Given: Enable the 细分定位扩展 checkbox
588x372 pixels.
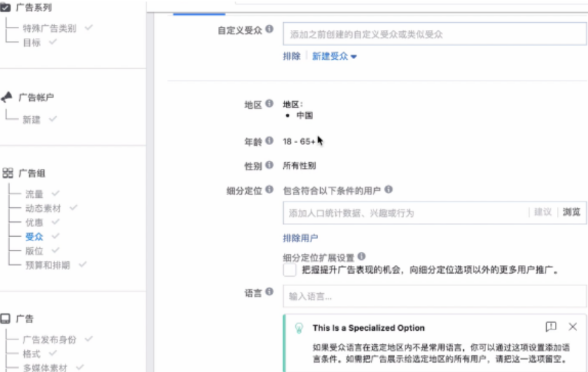Looking at the screenshot, I should click(x=290, y=270).
